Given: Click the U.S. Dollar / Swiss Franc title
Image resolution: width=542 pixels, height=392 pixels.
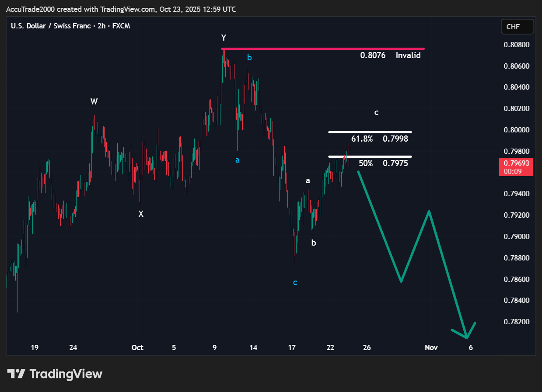Looking at the screenshot, I should (x=51, y=26).
